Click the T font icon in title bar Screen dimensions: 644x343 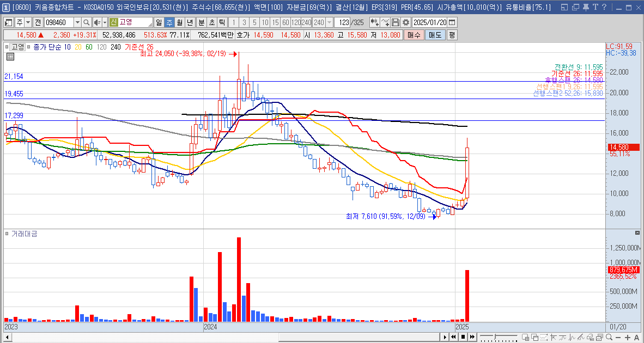[595, 7]
